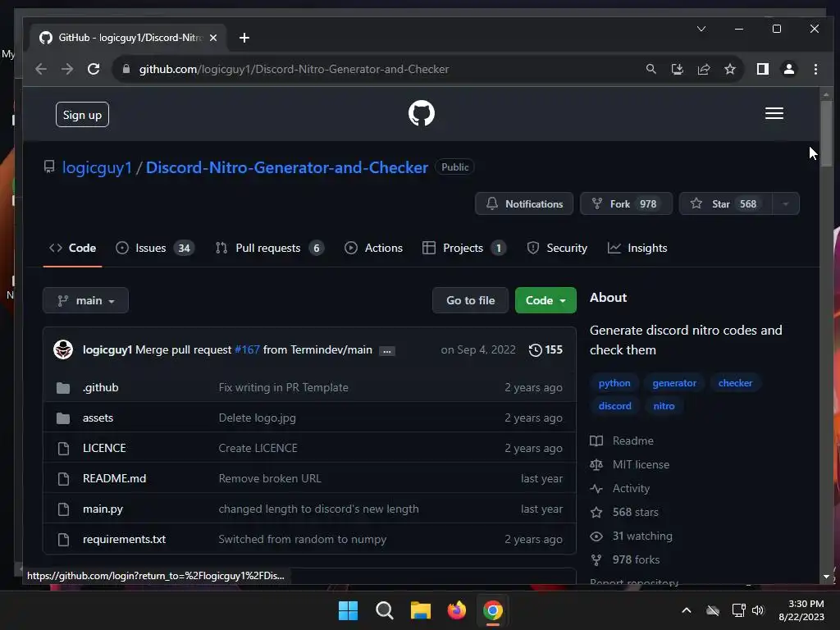Open the Chrome side panel icon

point(762,69)
